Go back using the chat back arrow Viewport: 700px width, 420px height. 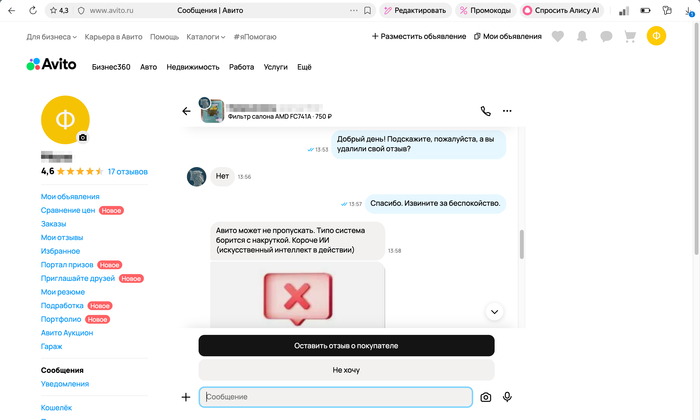point(186,111)
